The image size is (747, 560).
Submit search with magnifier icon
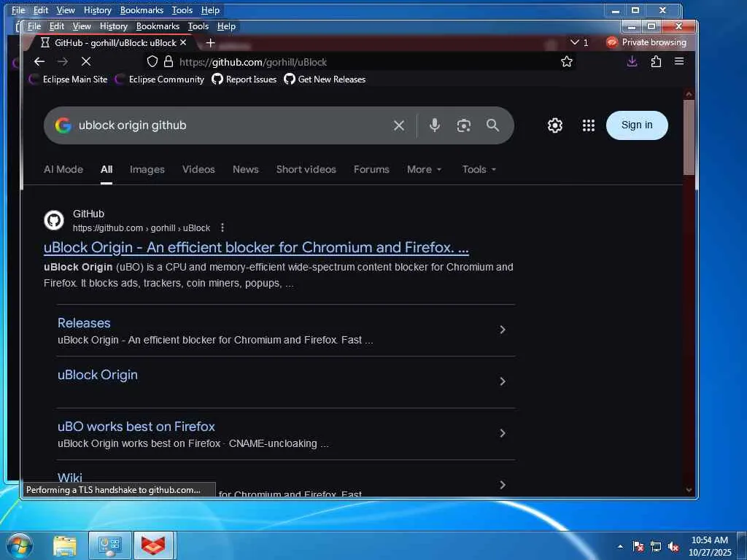[x=492, y=125]
